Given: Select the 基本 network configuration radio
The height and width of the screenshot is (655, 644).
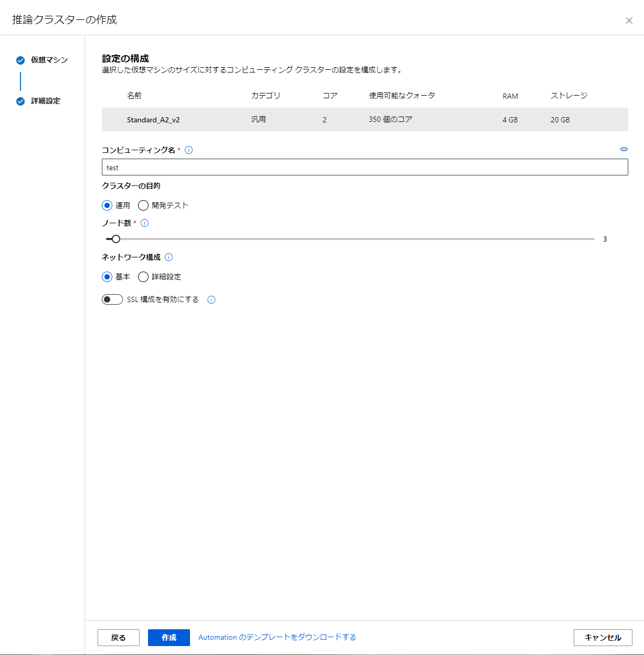Looking at the screenshot, I should point(107,277).
